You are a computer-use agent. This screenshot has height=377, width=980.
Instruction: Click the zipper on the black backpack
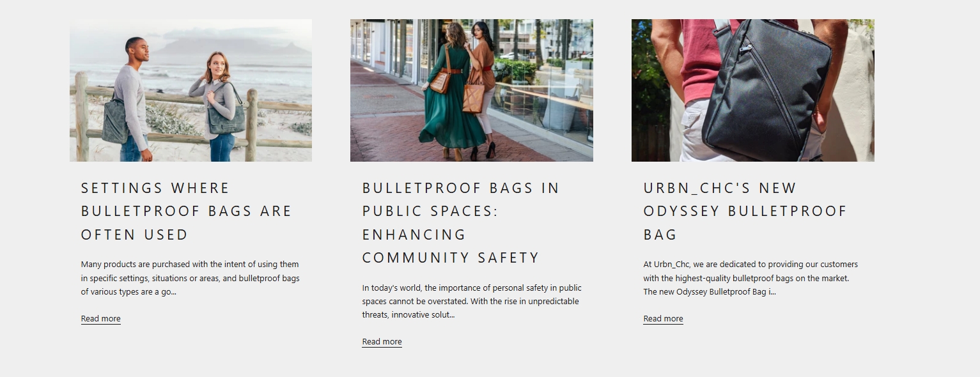745,47
